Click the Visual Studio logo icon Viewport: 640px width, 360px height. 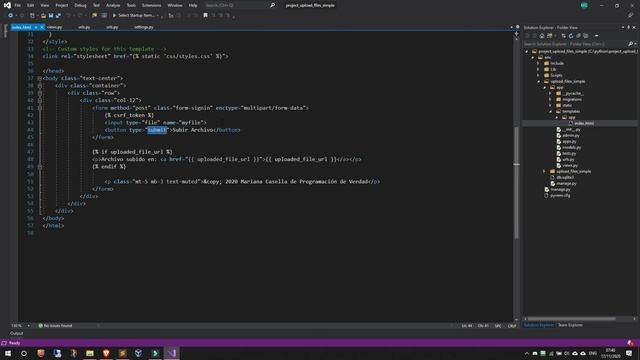click(7, 5)
